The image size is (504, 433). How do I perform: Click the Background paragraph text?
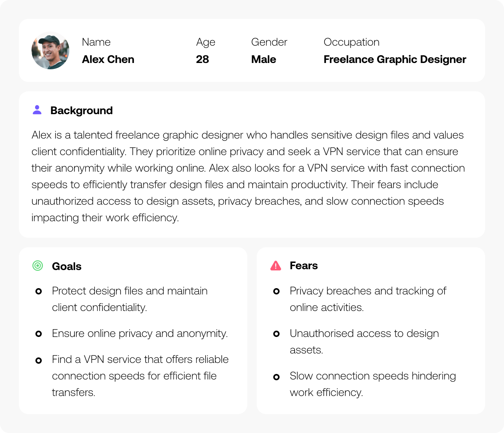click(x=248, y=176)
